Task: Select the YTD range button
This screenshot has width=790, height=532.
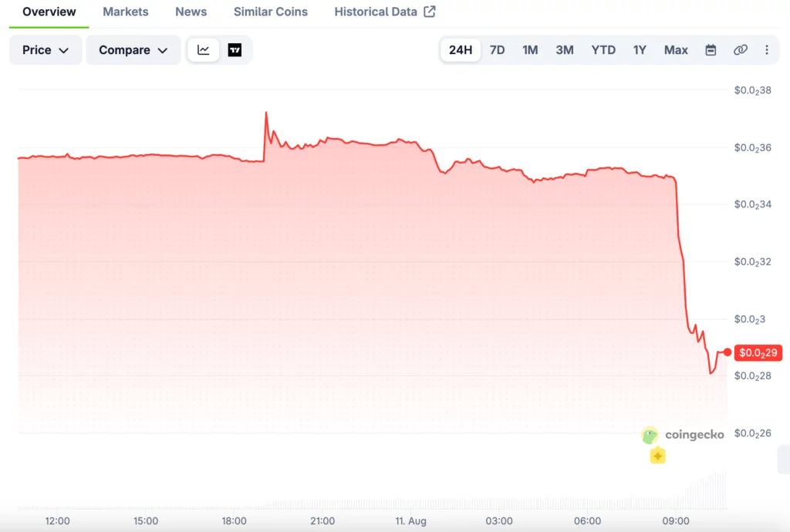Action: [603, 50]
